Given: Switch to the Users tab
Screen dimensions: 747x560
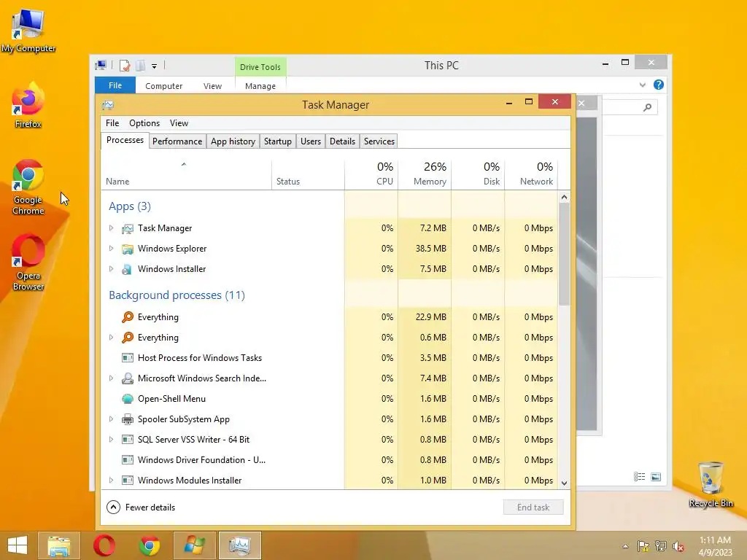Looking at the screenshot, I should pyautogui.click(x=311, y=141).
